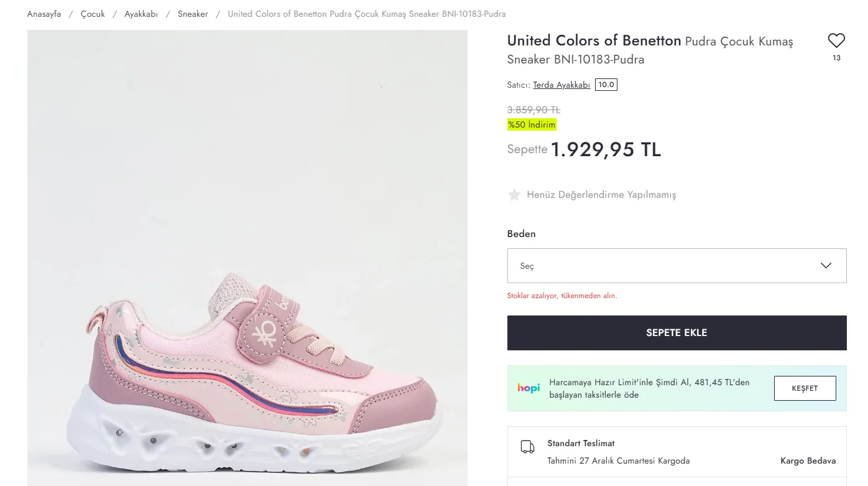The image size is (868, 486).
Task: Click the rating star icon
Action: 514,195
